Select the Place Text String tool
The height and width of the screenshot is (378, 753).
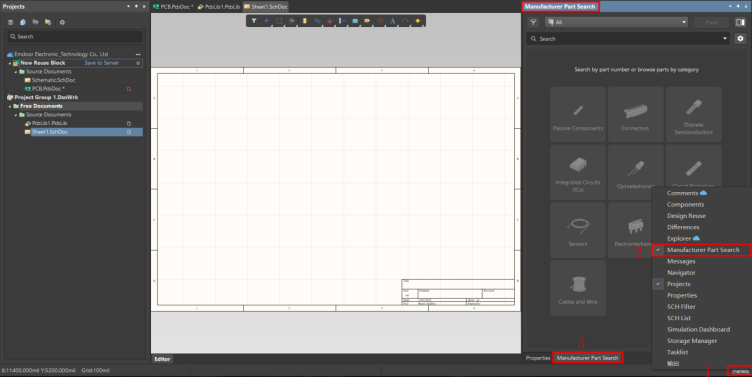(392, 21)
